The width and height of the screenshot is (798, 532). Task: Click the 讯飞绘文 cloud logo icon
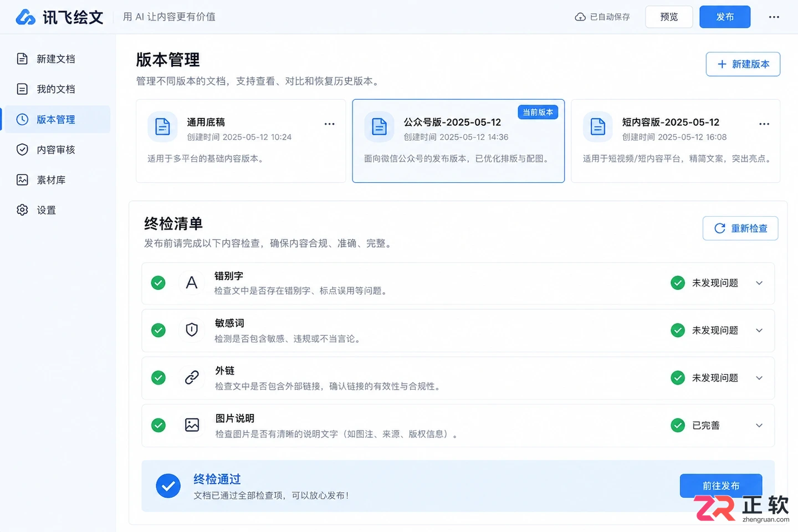coord(25,17)
